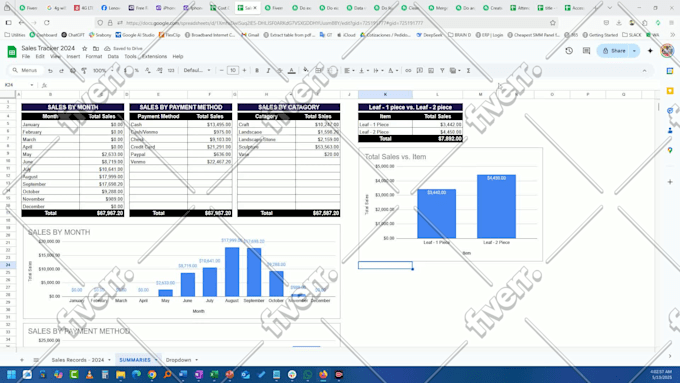Open the functions sigma icon
Image resolution: width=680 pixels, height=383 pixels.
tap(468, 70)
